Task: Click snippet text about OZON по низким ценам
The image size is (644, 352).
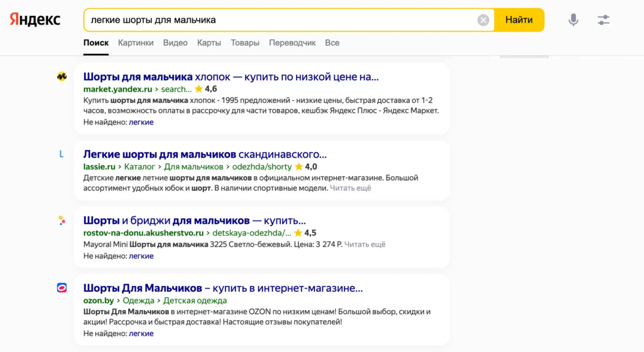Action: click(257, 316)
